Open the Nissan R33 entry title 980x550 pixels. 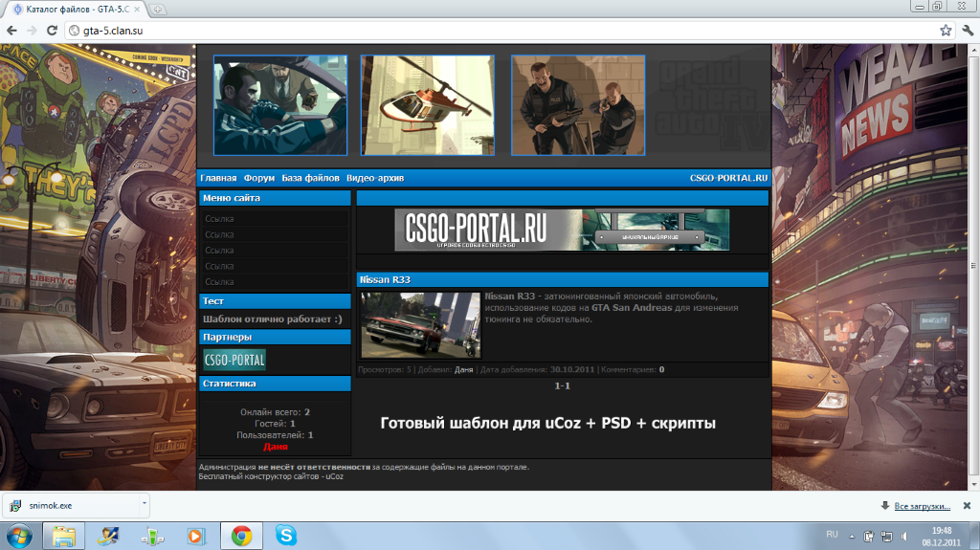tap(385, 280)
